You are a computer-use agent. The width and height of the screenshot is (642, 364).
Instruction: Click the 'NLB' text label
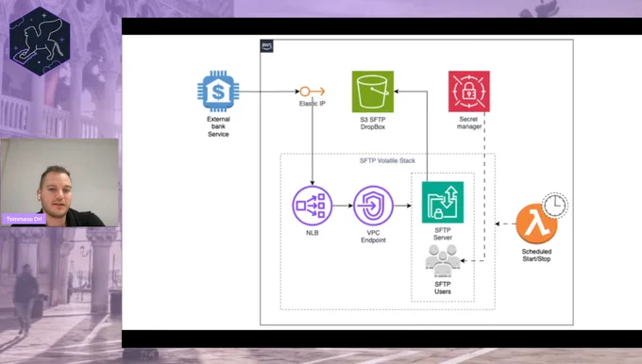[312, 233]
